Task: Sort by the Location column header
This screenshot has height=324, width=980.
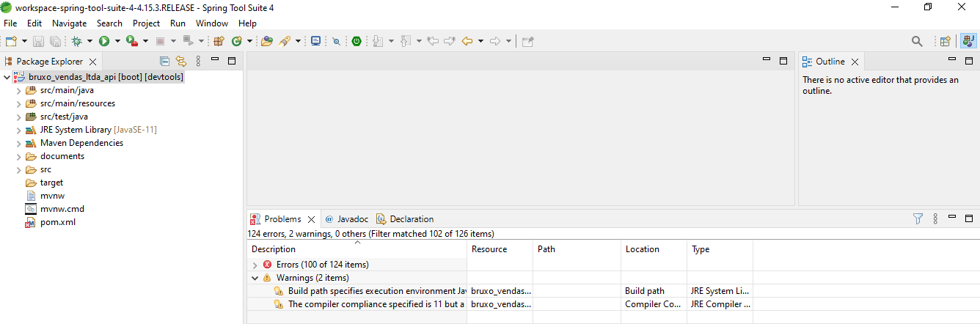Action: pos(654,249)
